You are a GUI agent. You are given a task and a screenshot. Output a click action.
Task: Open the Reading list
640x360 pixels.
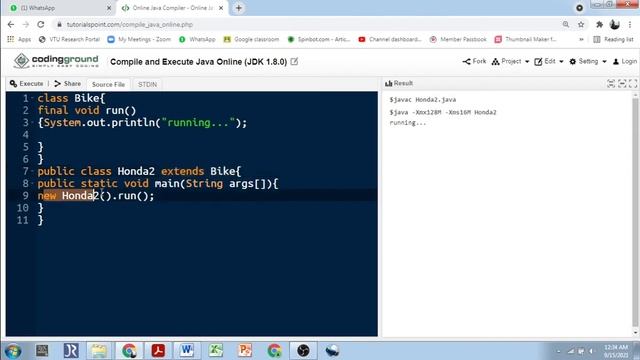coord(613,39)
